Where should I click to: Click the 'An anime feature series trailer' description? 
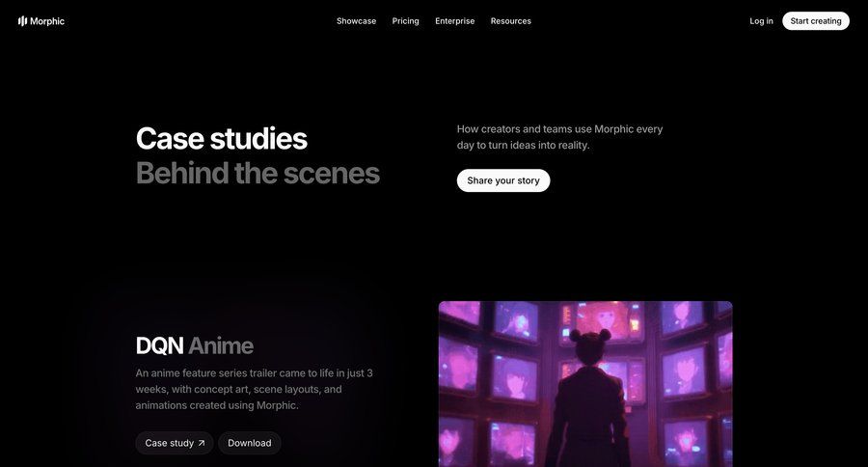[254, 389]
